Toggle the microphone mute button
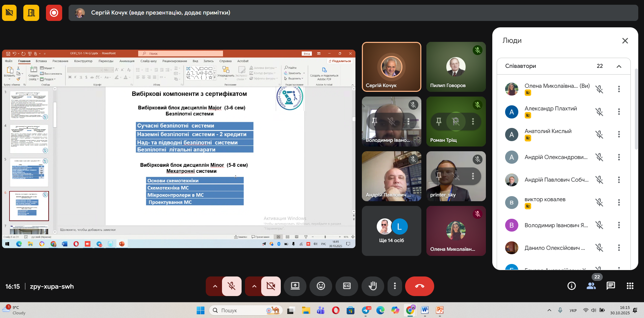This screenshot has height=318, width=644. [x=232, y=286]
